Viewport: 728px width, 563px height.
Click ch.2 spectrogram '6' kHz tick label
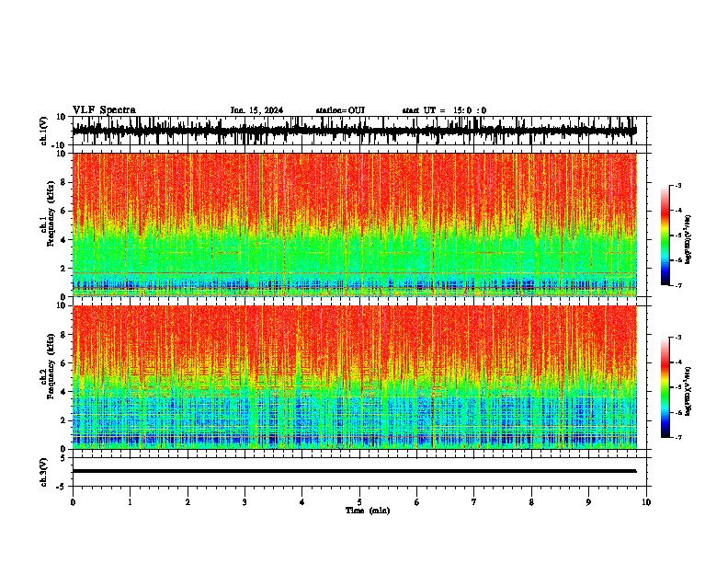pos(64,363)
